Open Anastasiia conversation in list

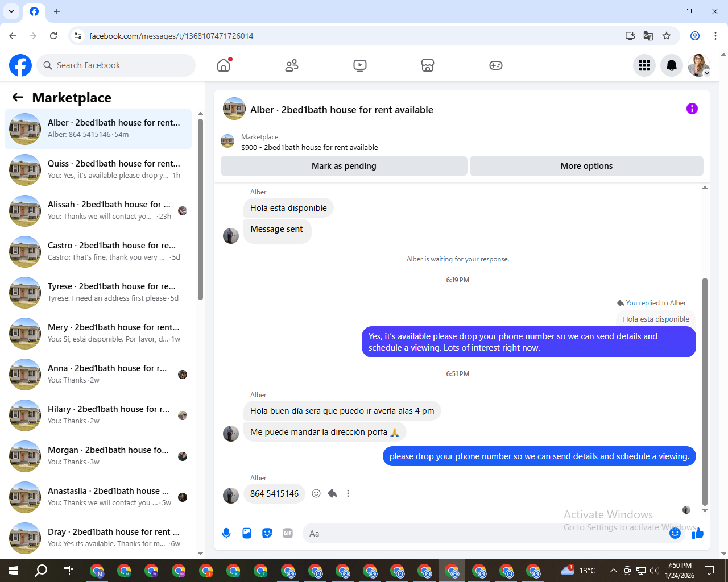pyautogui.click(x=98, y=497)
